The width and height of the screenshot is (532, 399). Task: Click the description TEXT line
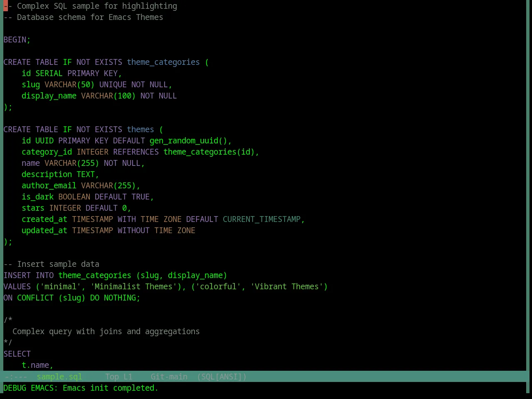pos(60,175)
